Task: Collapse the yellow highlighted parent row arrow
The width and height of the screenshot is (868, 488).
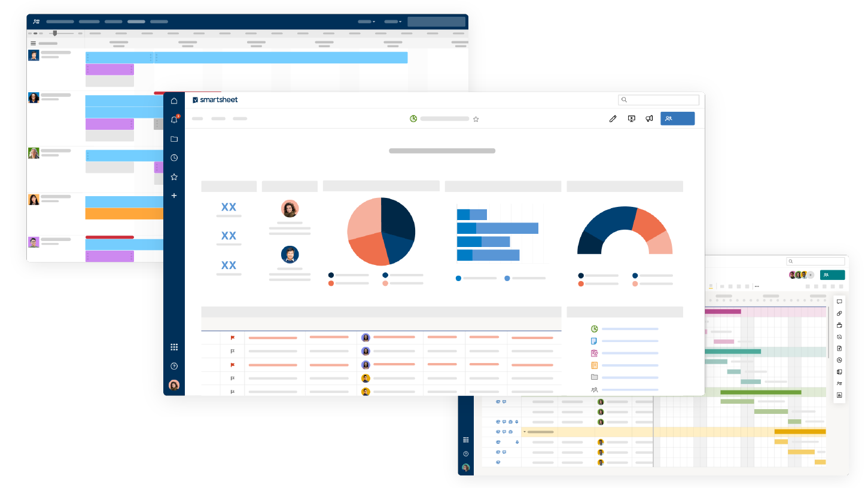Action: pyautogui.click(x=525, y=432)
